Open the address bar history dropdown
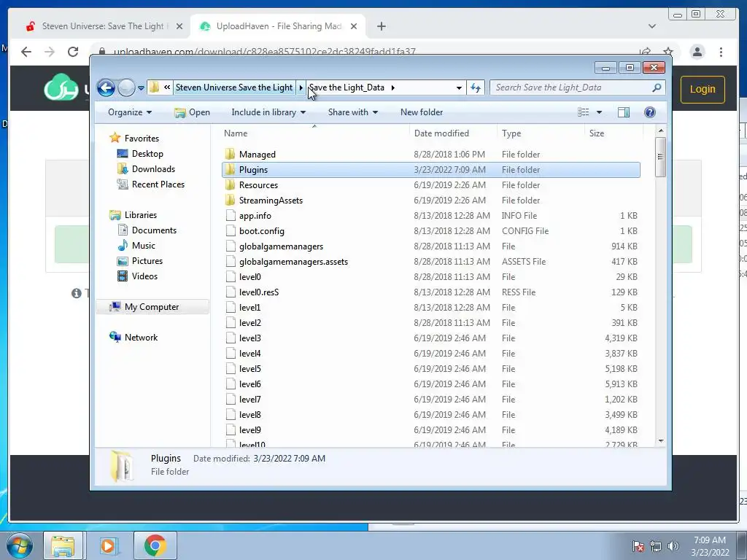The image size is (747, 560). pyautogui.click(x=459, y=87)
